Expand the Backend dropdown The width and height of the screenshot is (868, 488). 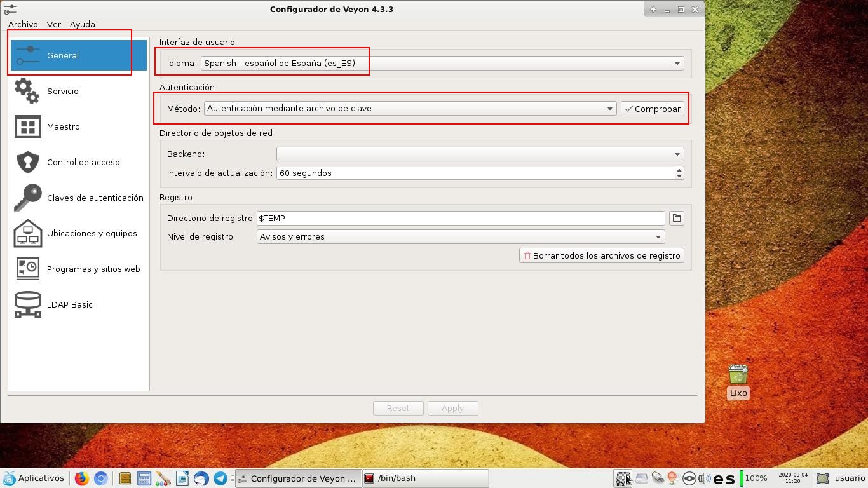(676, 154)
